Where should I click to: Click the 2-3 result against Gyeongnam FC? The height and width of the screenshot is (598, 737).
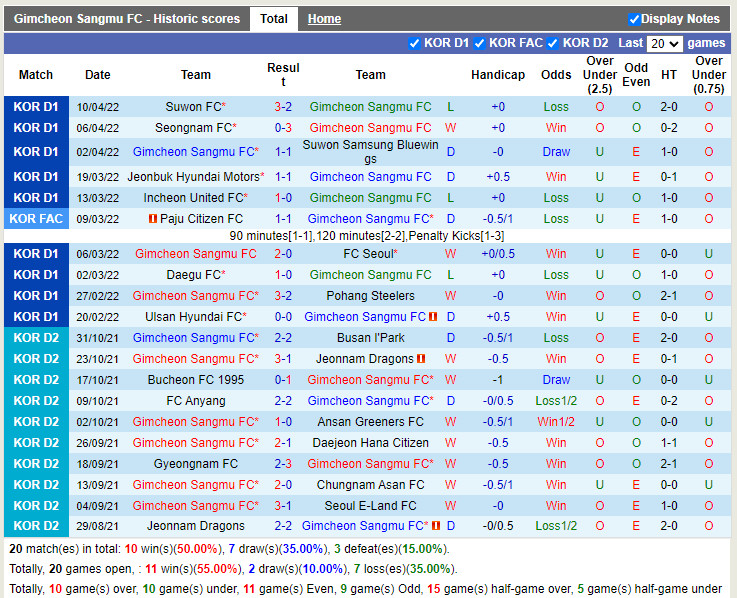(283, 464)
